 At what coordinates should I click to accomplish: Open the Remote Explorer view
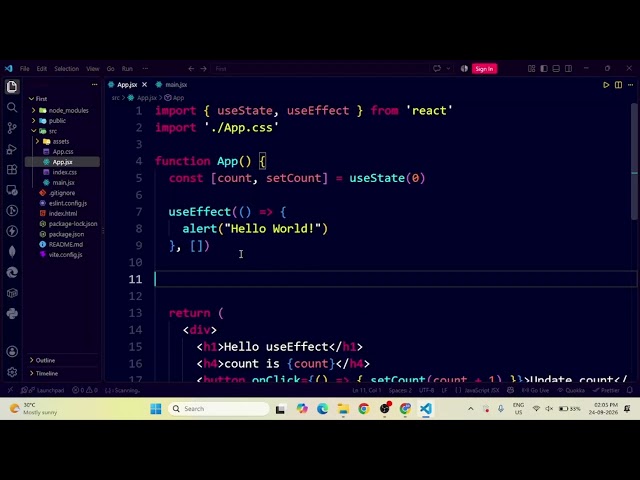[12, 190]
